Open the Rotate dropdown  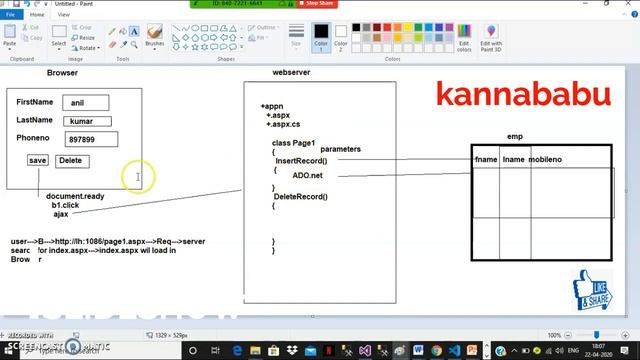(x=86, y=48)
